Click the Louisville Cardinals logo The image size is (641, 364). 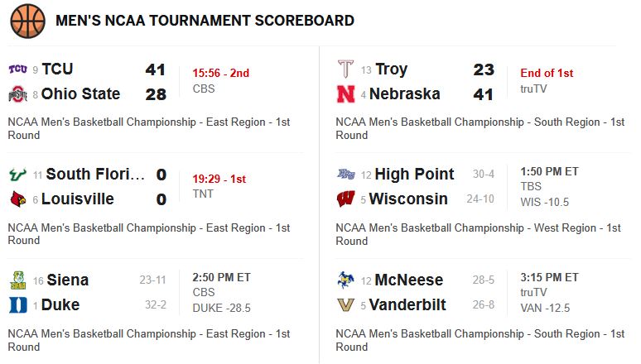(17, 199)
